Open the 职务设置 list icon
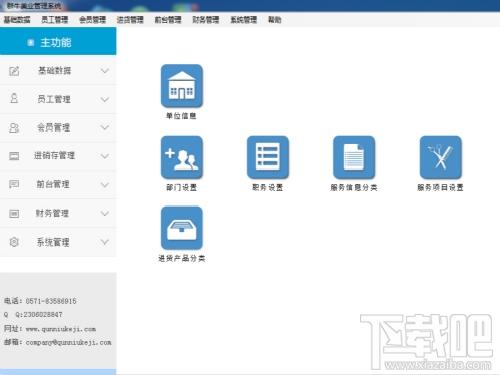 pos(268,157)
